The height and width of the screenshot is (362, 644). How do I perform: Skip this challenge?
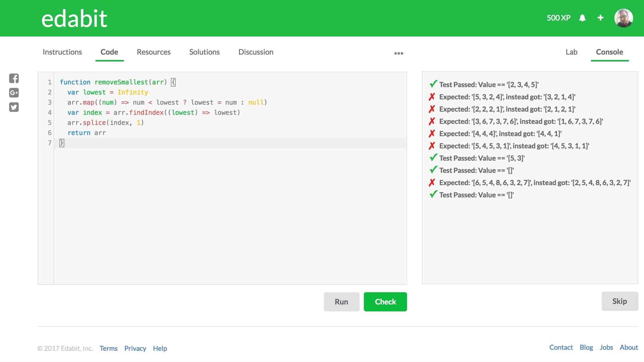620,301
